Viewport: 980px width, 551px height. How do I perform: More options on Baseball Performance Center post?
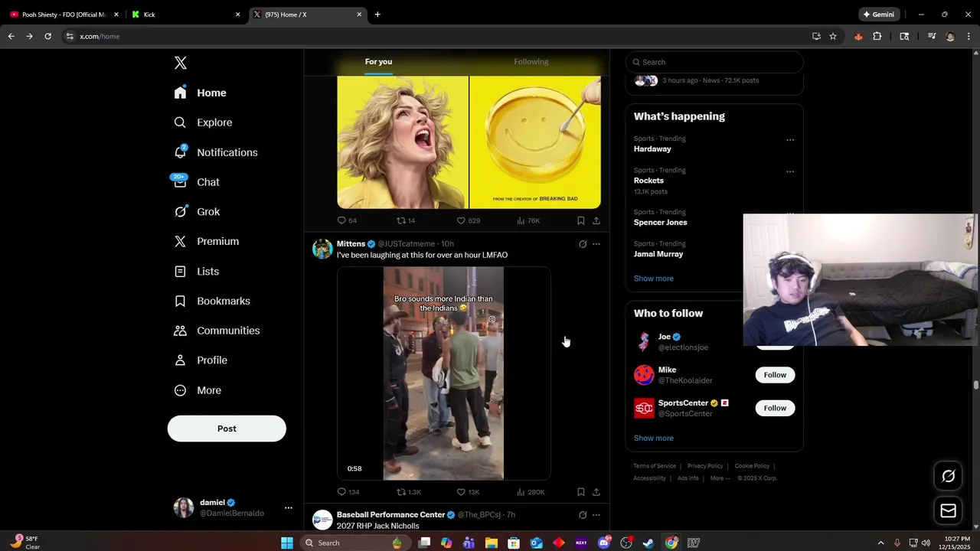(x=596, y=515)
